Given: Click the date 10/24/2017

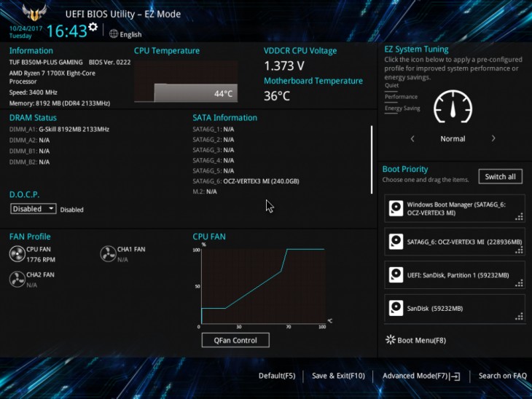Looking at the screenshot, I should pos(26,28).
